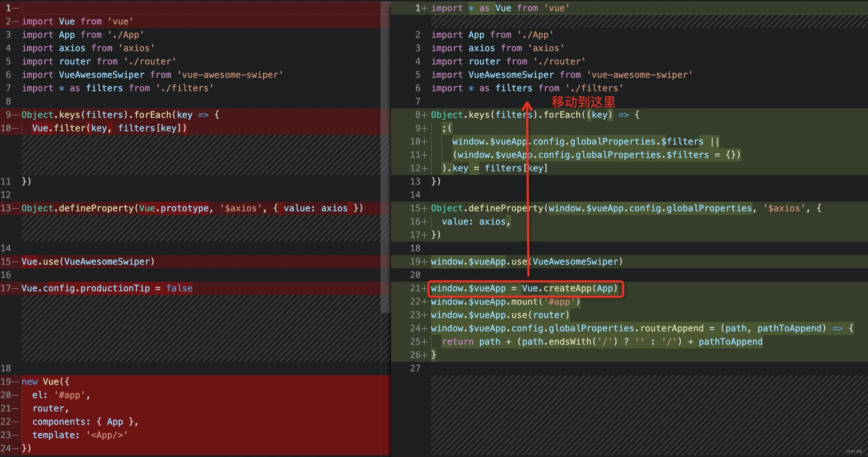Select the green addition marker on line 1
Screen dimensions: 868x457
tap(423, 7)
